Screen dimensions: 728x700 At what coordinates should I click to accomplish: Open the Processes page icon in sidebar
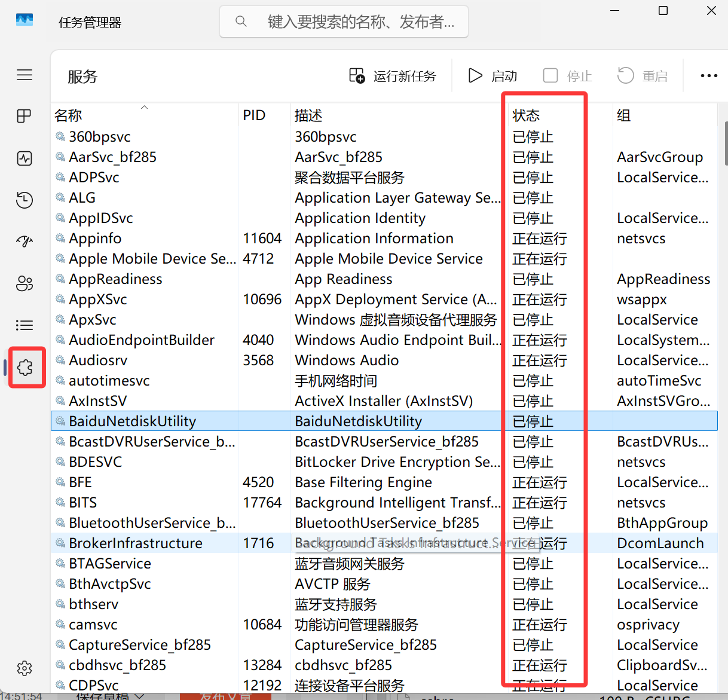pyautogui.click(x=25, y=116)
